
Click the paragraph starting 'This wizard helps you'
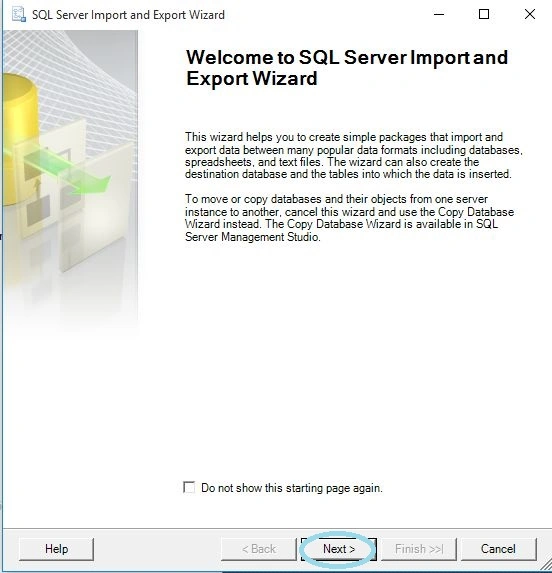tap(354, 155)
